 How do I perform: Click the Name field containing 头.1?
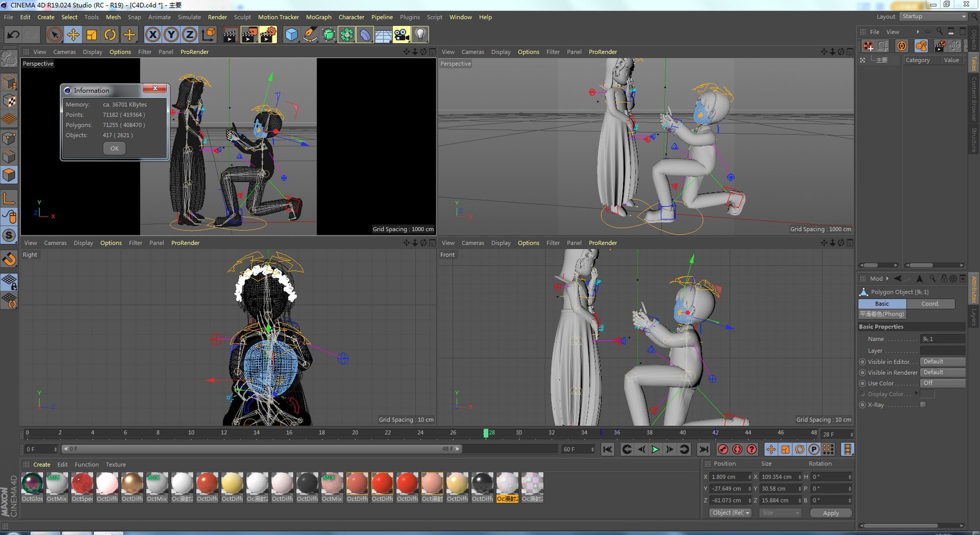pyautogui.click(x=942, y=339)
